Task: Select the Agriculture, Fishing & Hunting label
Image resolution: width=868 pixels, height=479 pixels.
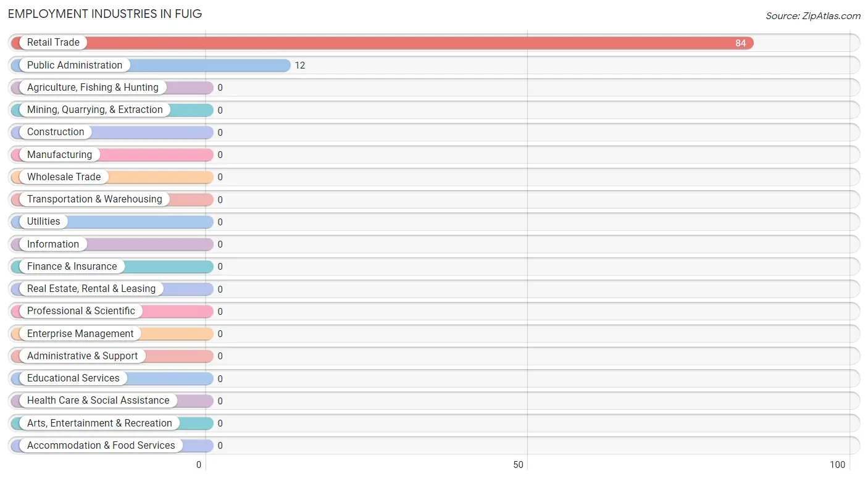Action: click(93, 88)
